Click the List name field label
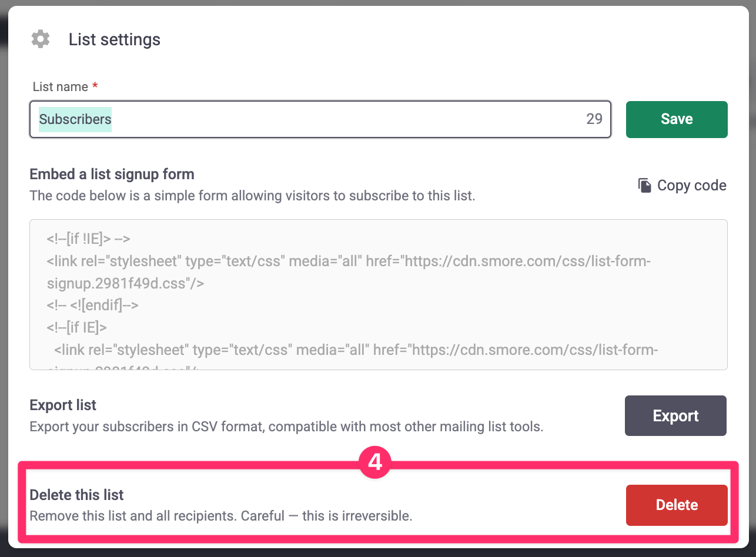The width and height of the screenshot is (756, 557). (x=61, y=87)
